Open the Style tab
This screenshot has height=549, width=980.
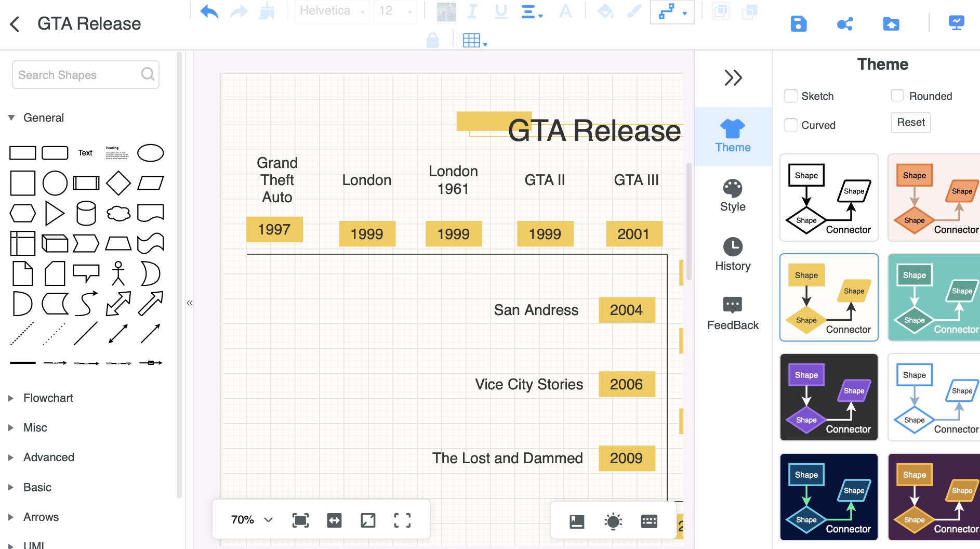733,196
